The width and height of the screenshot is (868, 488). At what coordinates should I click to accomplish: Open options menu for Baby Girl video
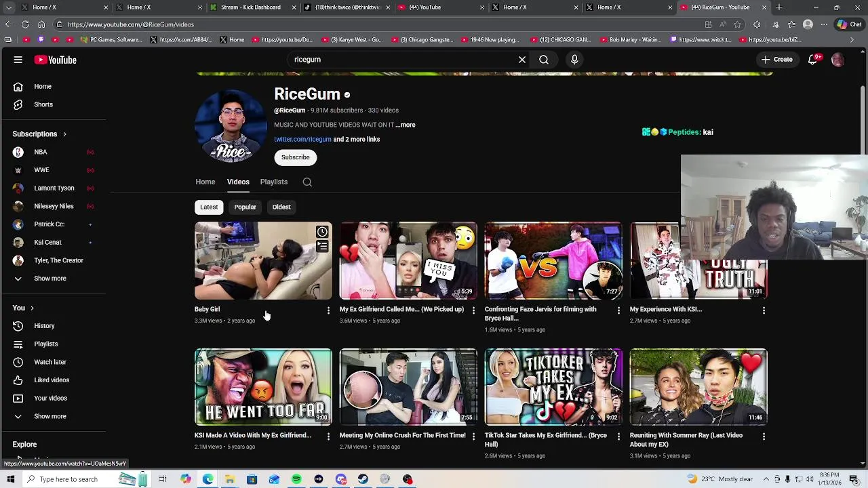click(x=328, y=310)
